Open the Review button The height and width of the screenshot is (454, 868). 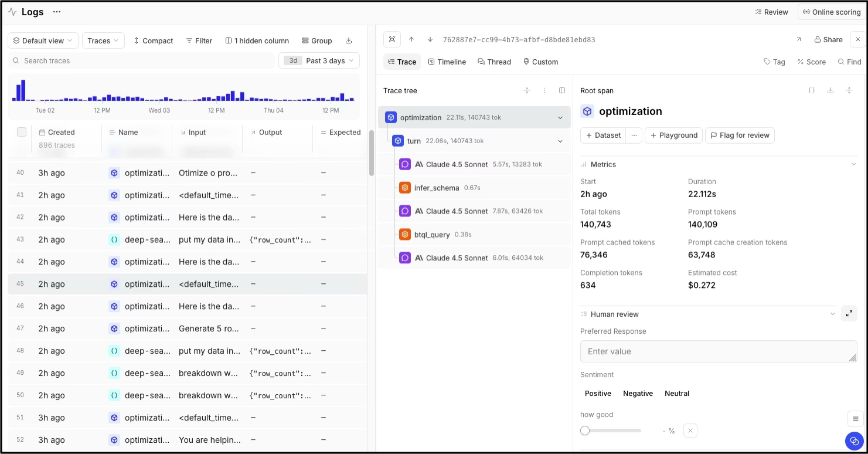tap(771, 12)
